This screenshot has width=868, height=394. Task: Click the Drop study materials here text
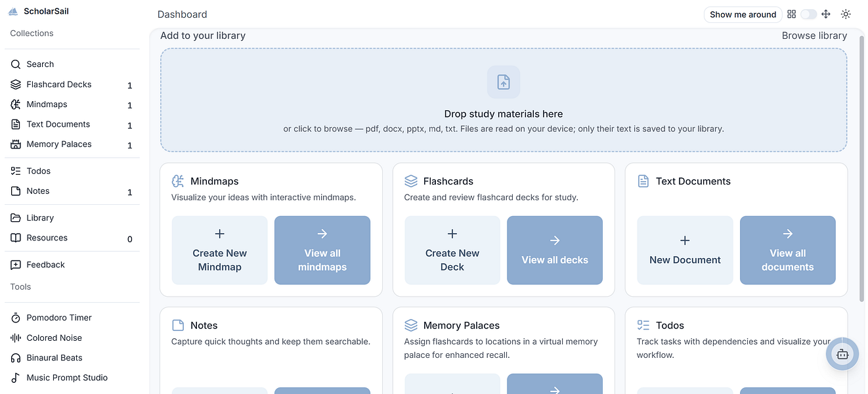tap(504, 114)
